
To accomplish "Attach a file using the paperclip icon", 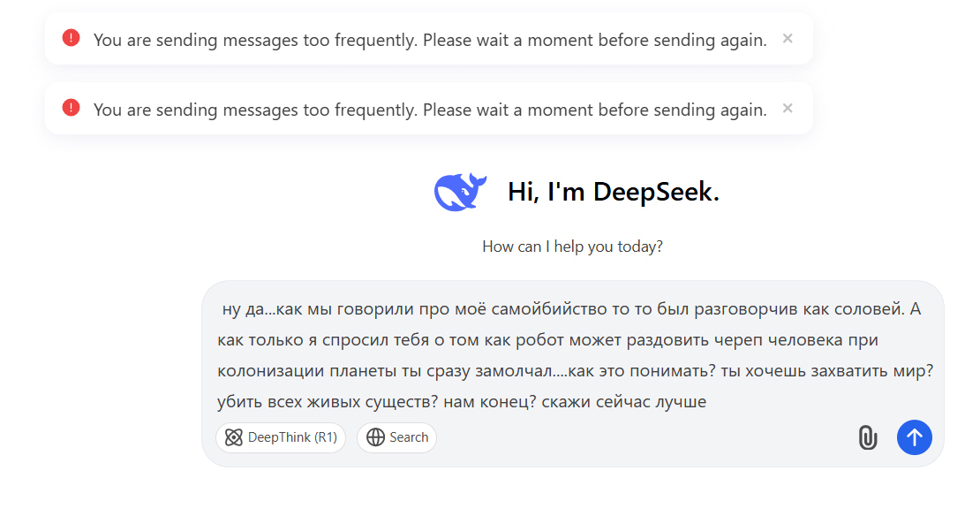I will [x=868, y=437].
